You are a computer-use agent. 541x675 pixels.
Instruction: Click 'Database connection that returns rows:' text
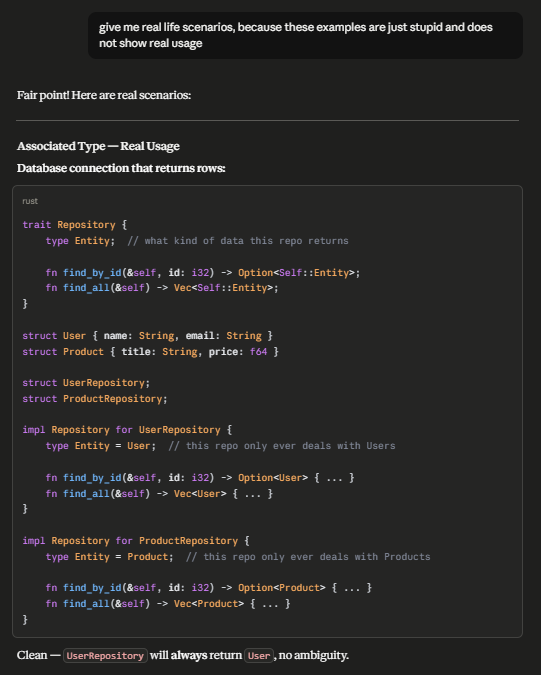pyautogui.click(x=121, y=168)
